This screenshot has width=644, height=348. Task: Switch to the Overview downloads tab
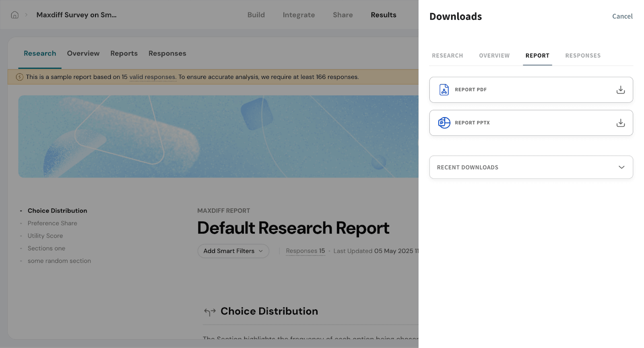pyautogui.click(x=494, y=56)
